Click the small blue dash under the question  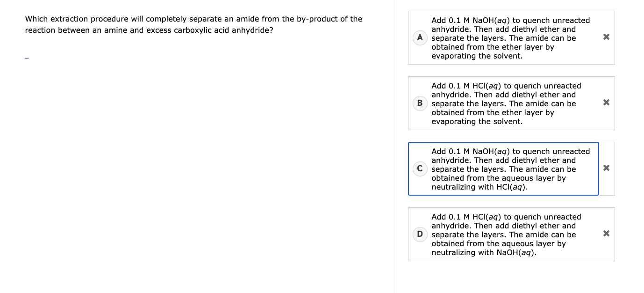pos(27,58)
